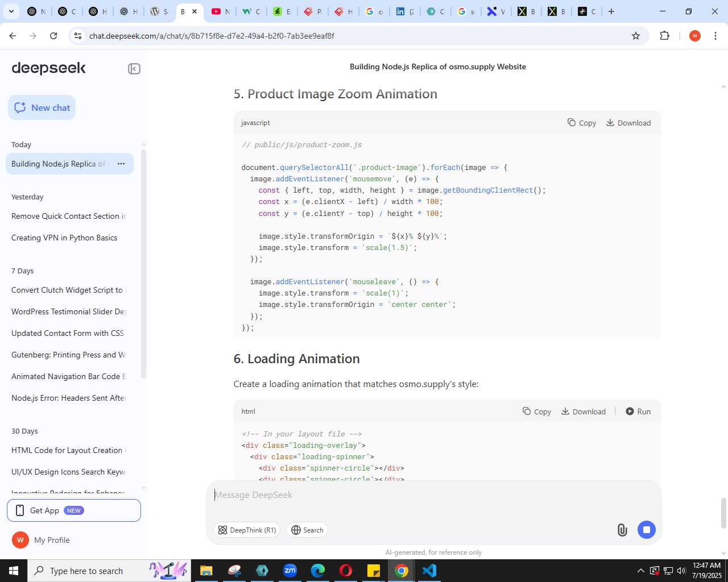
Task: Open Zoom from taskbar
Action: click(290, 571)
